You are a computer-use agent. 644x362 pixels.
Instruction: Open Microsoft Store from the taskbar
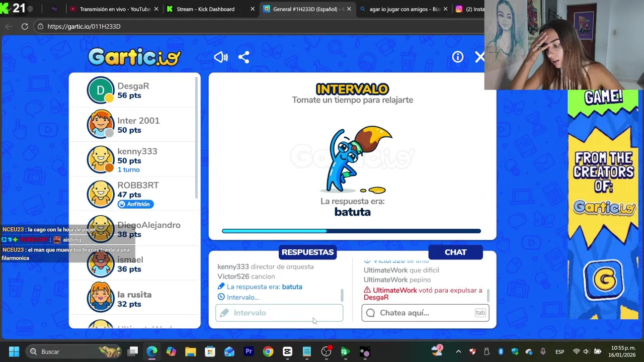coord(210,351)
